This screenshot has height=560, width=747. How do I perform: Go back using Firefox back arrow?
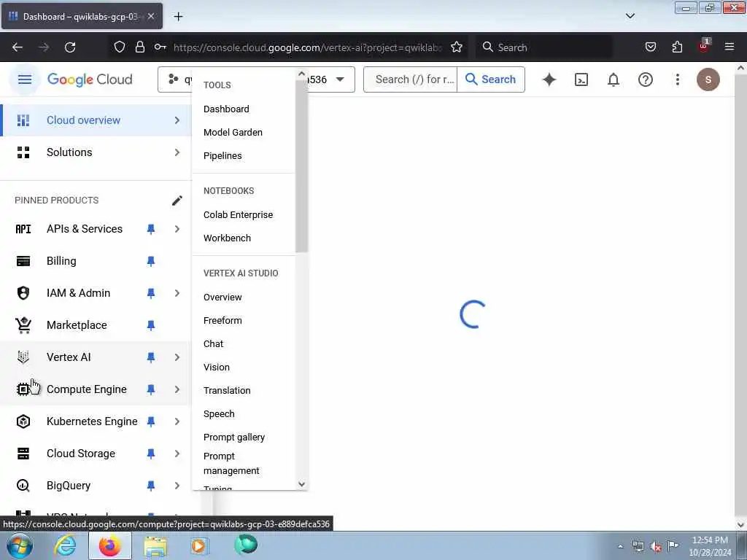[18, 47]
